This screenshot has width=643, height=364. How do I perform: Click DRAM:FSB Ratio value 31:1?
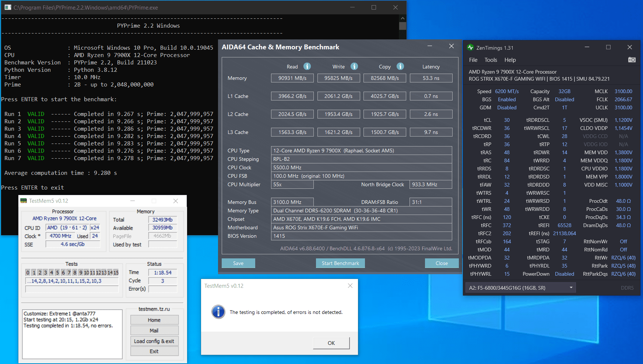(431, 202)
